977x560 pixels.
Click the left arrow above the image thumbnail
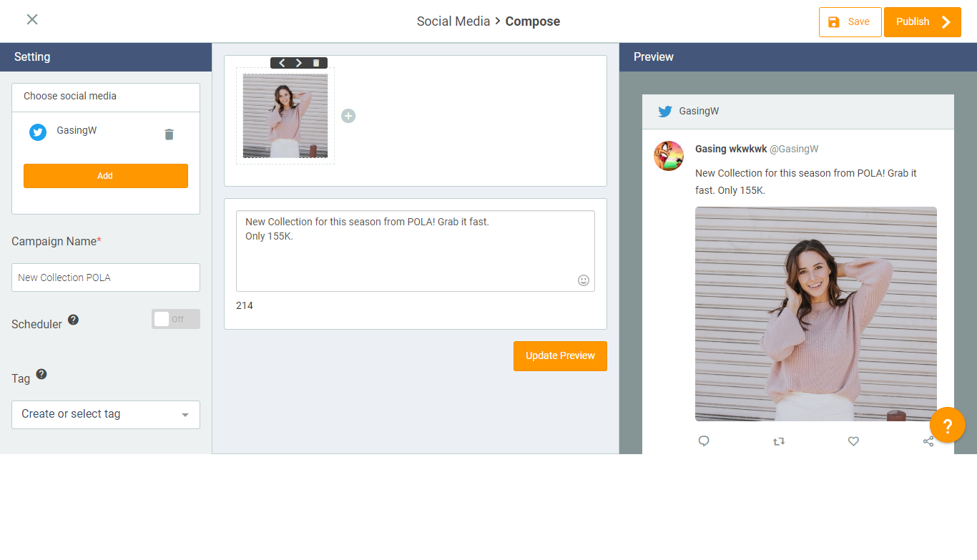tap(282, 62)
